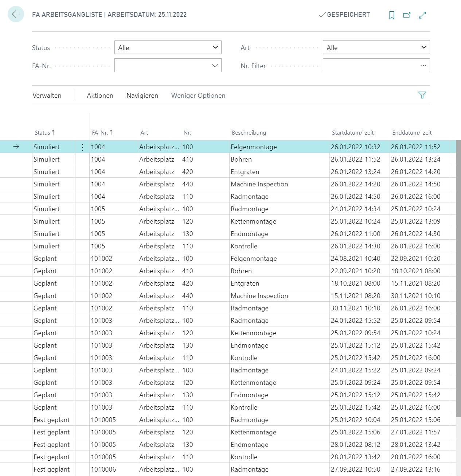Screen dimensions: 461x476
Task: Open the Art dropdown set to Alle
Action: 376,47
